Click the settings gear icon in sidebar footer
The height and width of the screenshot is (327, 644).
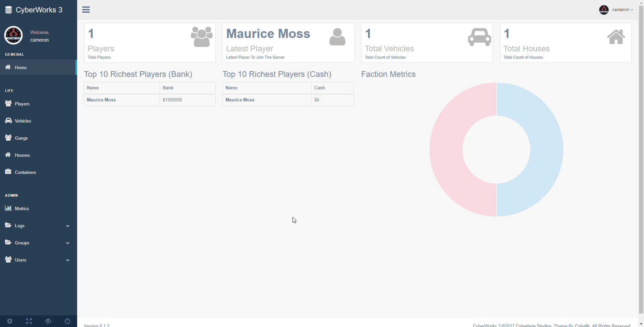pyautogui.click(x=10, y=321)
